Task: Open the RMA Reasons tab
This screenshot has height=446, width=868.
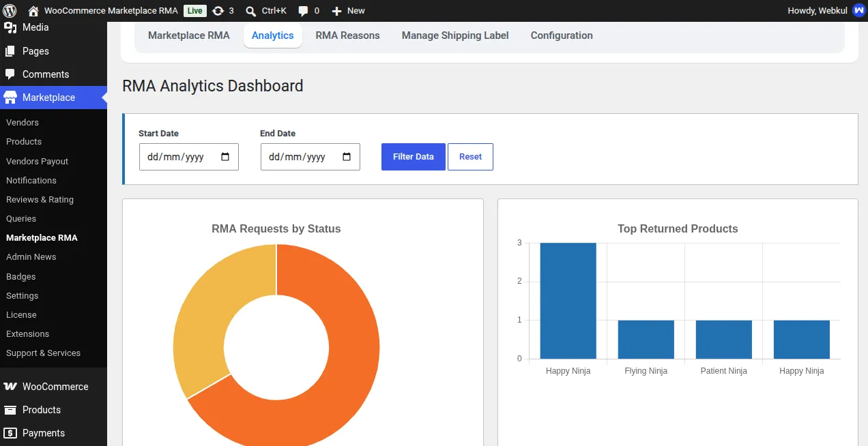Action: point(348,35)
